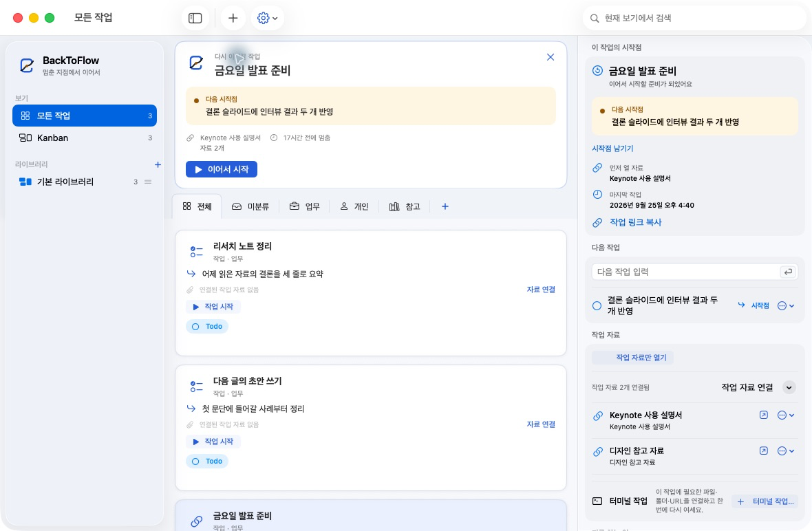
Task: Click 17시간 전에 멈춤 text
Action: click(x=307, y=138)
